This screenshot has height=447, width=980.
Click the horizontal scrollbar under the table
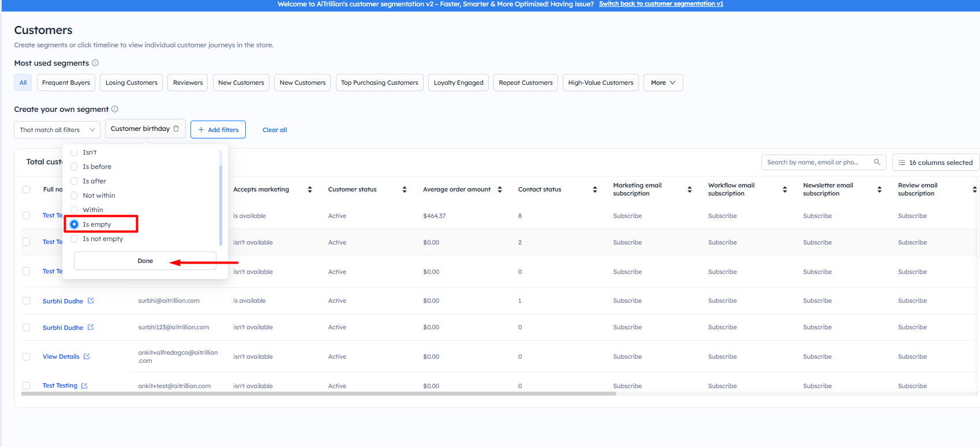[x=319, y=394]
